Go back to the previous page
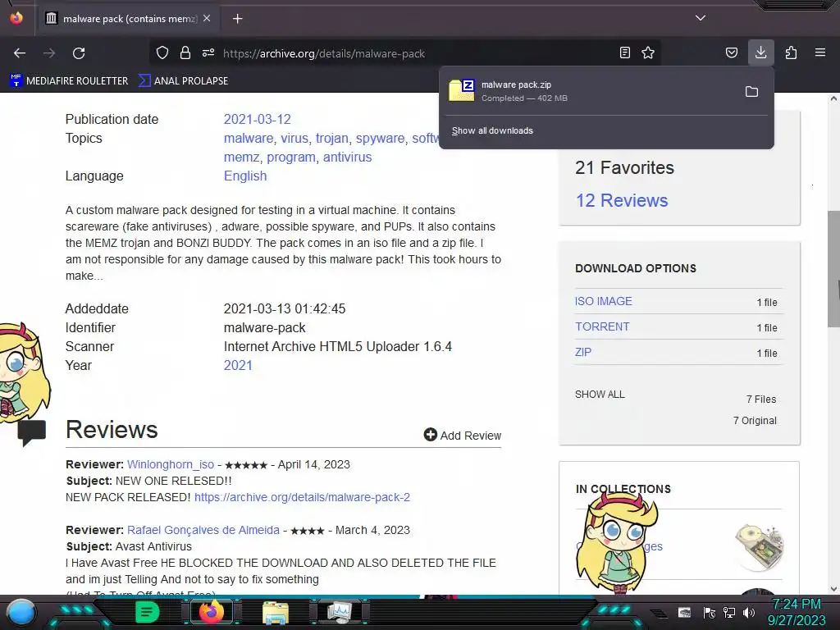 [x=20, y=53]
